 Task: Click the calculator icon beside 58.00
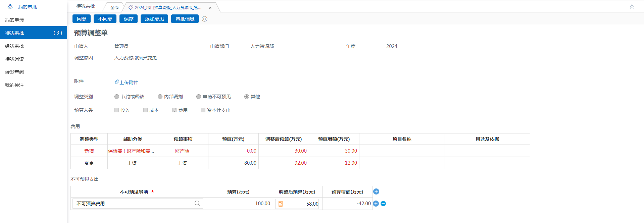point(281,204)
